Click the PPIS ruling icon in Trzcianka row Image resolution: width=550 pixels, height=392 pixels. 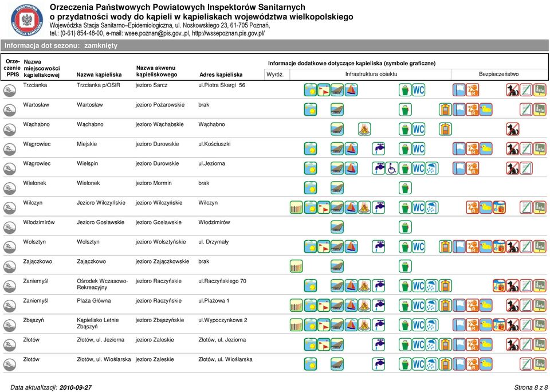(10, 90)
